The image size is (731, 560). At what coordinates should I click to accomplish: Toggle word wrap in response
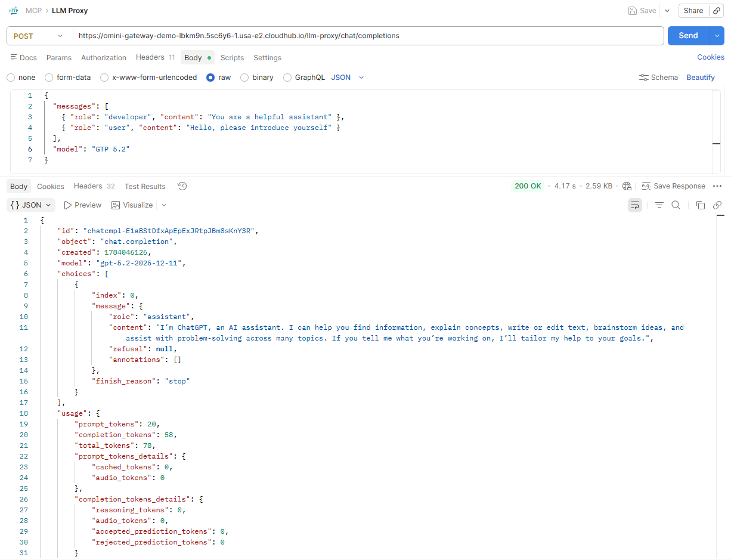[635, 205]
